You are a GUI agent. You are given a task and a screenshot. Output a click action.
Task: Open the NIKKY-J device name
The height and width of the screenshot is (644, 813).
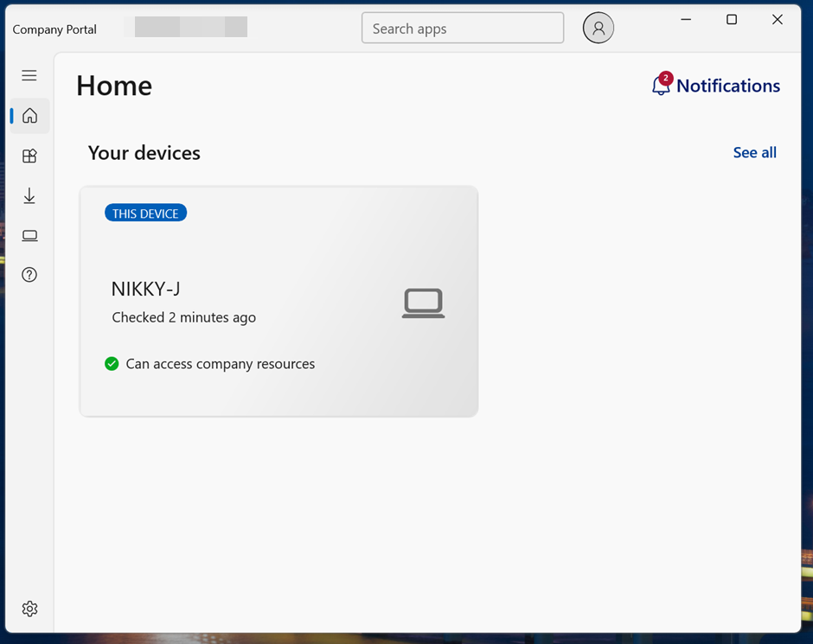[145, 289]
